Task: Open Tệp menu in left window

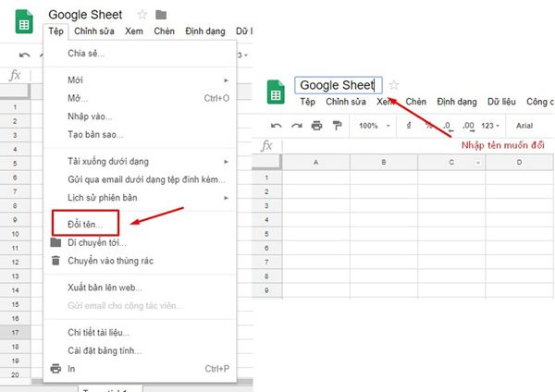Action: tap(55, 31)
